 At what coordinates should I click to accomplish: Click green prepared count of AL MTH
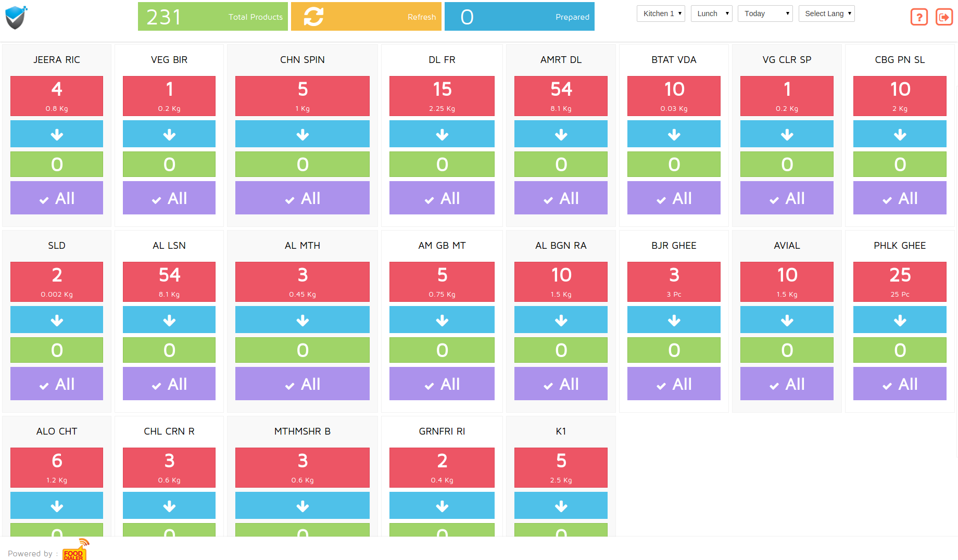(302, 350)
